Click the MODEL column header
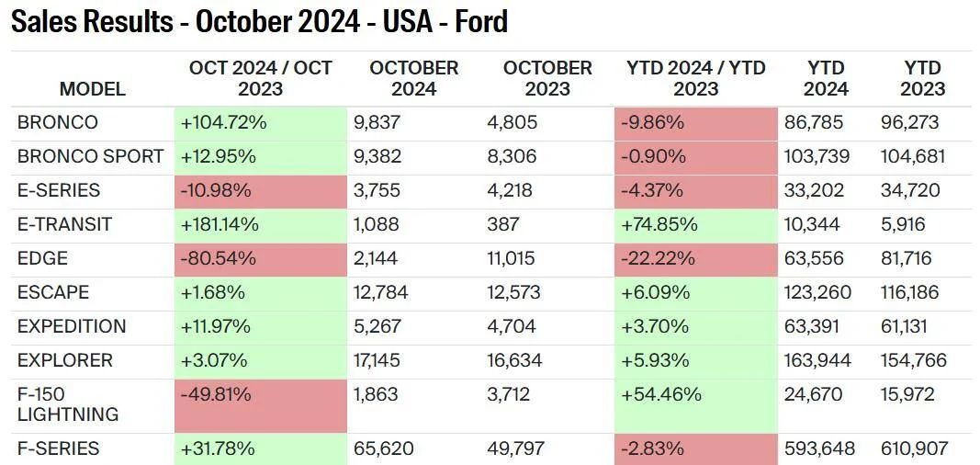This screenshot has width=980, height=465. (92, 89)
